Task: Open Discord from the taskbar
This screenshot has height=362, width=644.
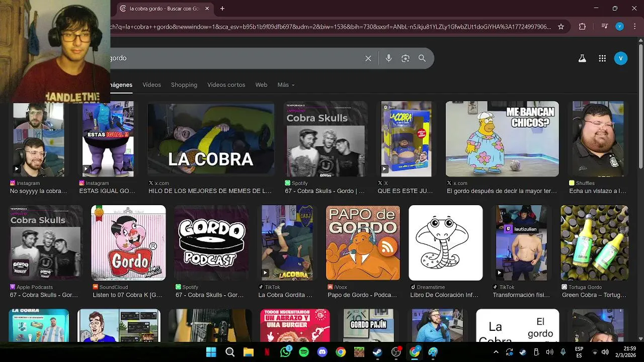Action: pyautogui.click(x=323, y=352)
